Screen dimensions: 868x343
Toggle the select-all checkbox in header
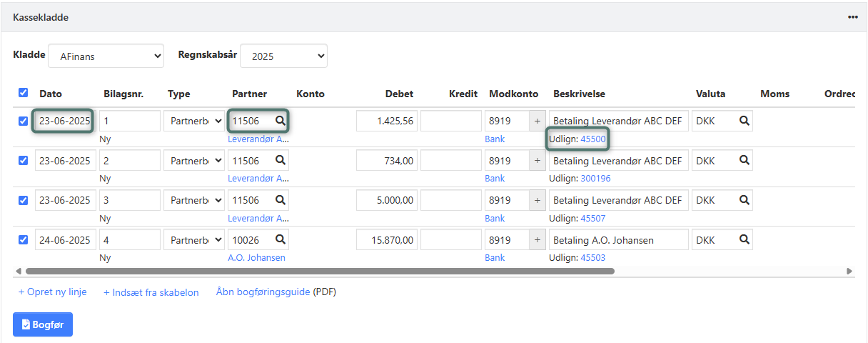click(x=24, y=93)
